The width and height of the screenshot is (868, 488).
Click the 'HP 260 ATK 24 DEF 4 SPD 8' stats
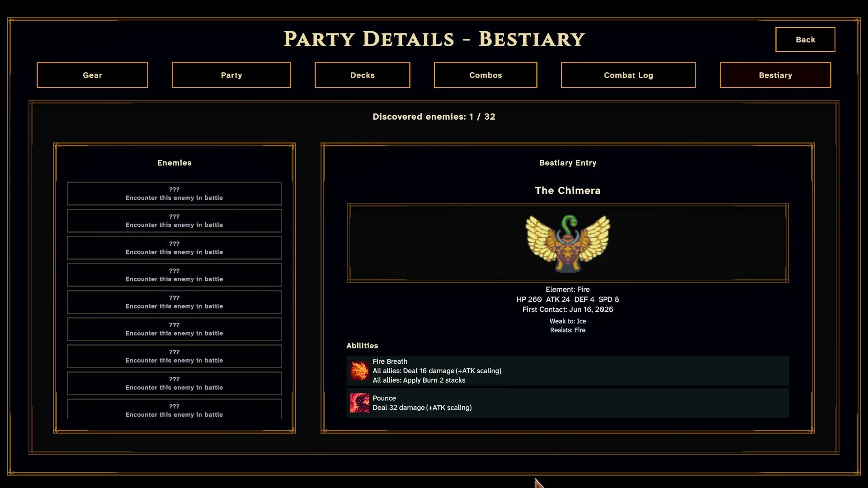[568, 299]
